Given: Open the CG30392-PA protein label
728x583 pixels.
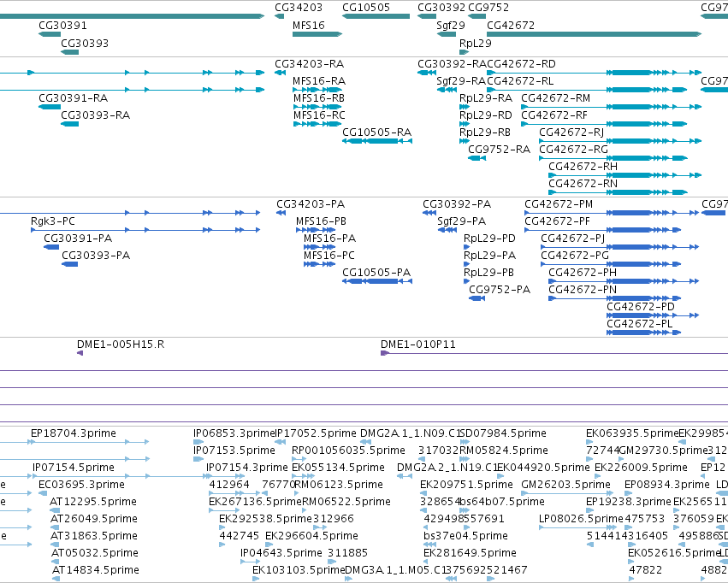Looking at the screenshot, I should pyautogui.click(x=457, y=204).
